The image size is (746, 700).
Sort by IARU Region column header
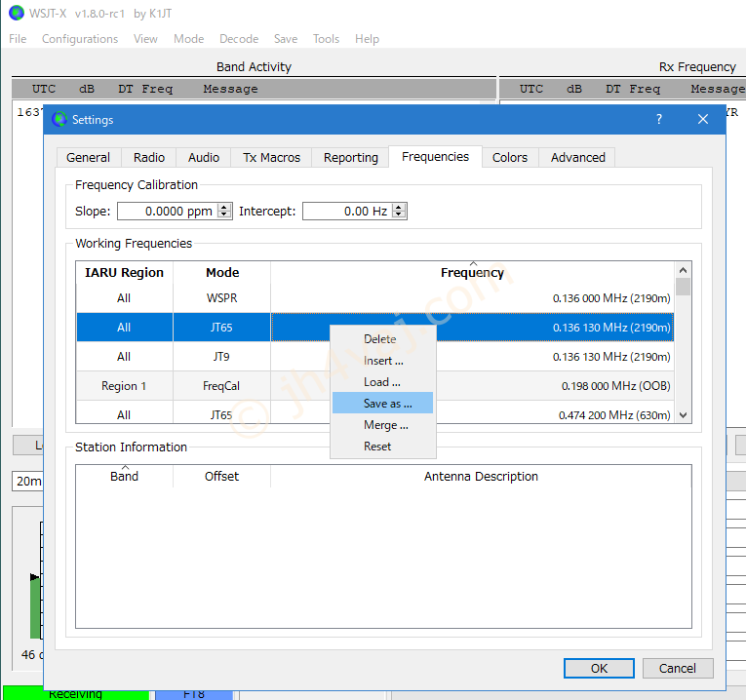124,272
